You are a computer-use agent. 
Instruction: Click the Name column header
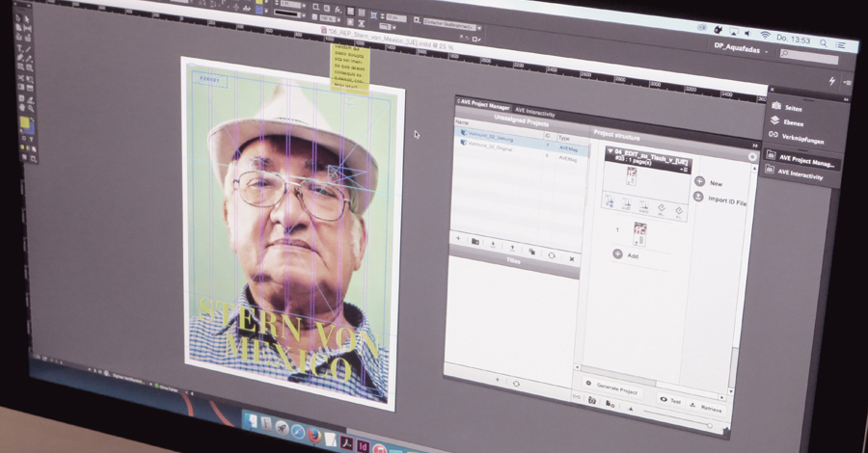click(x=462, y=122)
